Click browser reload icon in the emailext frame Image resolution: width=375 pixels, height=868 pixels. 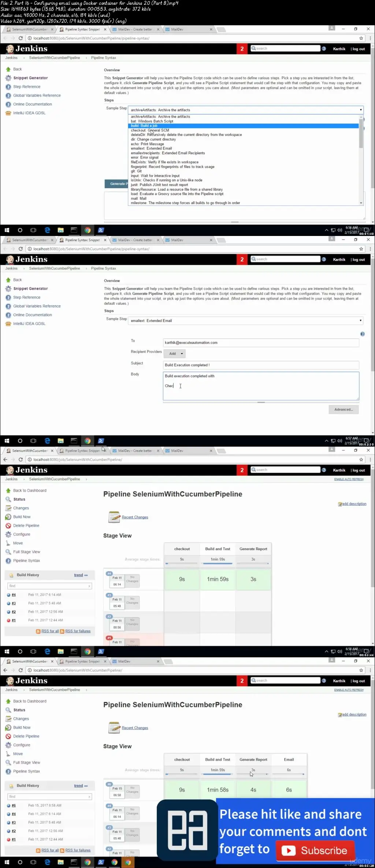coord(21,249)
